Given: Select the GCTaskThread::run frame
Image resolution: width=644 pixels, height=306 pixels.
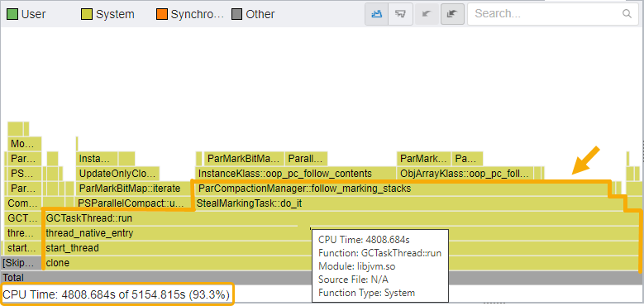Looking at the screenshot, I should (x=341, y=218).
